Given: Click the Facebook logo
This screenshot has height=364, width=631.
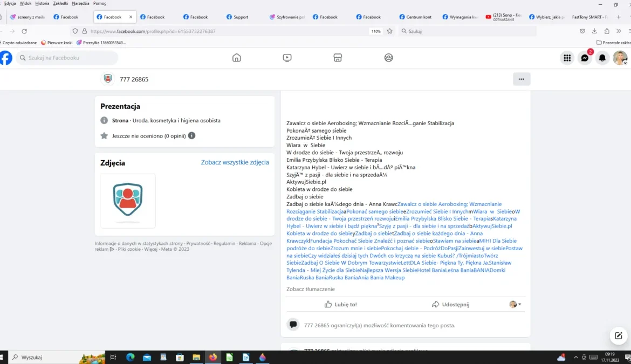Looking at the screenshot, I should [6, 58].
